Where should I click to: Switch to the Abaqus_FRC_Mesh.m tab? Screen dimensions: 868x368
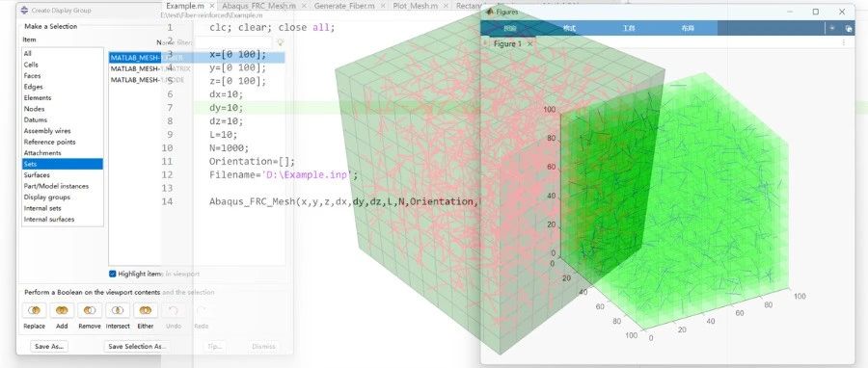click(258, 6)
